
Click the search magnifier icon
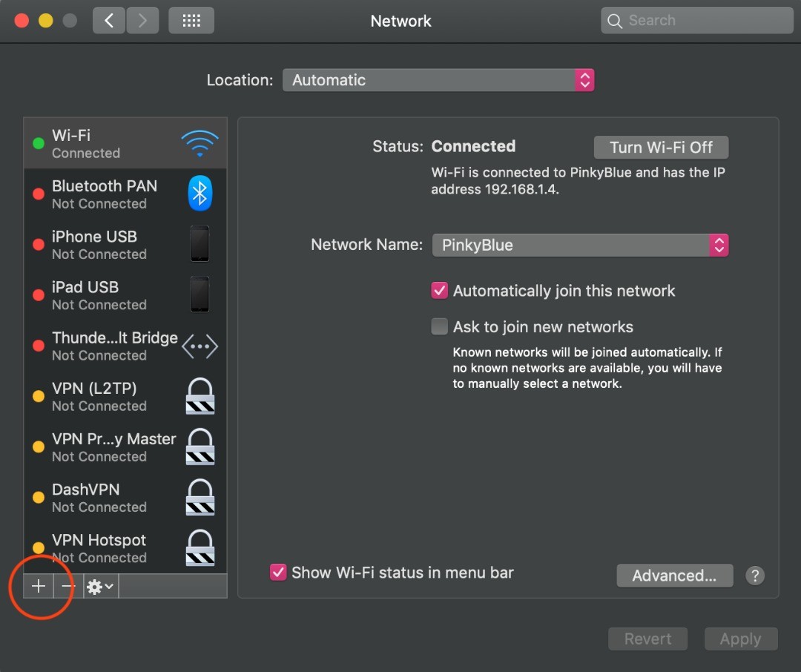615,20
